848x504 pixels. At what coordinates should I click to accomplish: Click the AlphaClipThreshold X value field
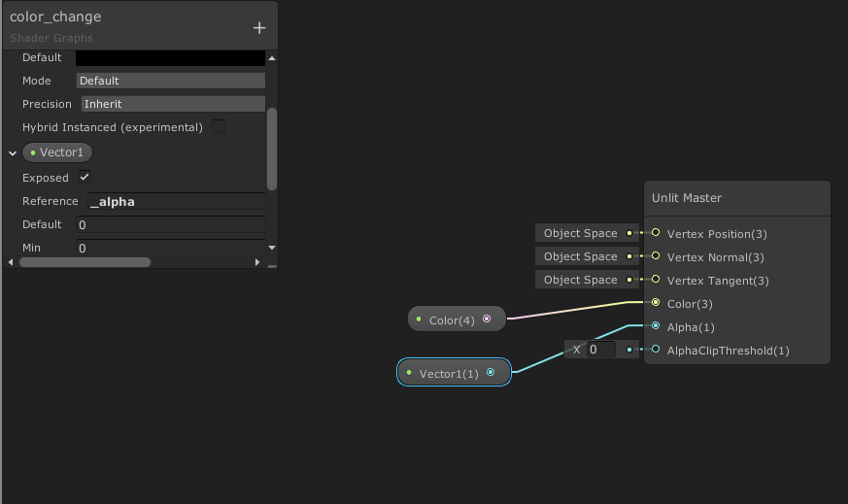point(601,350)
